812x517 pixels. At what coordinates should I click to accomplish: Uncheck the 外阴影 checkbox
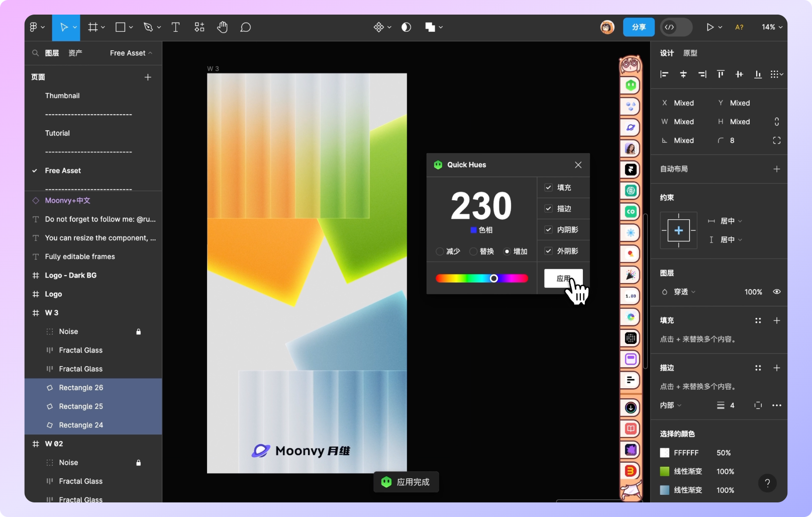(x=549, y=251)
